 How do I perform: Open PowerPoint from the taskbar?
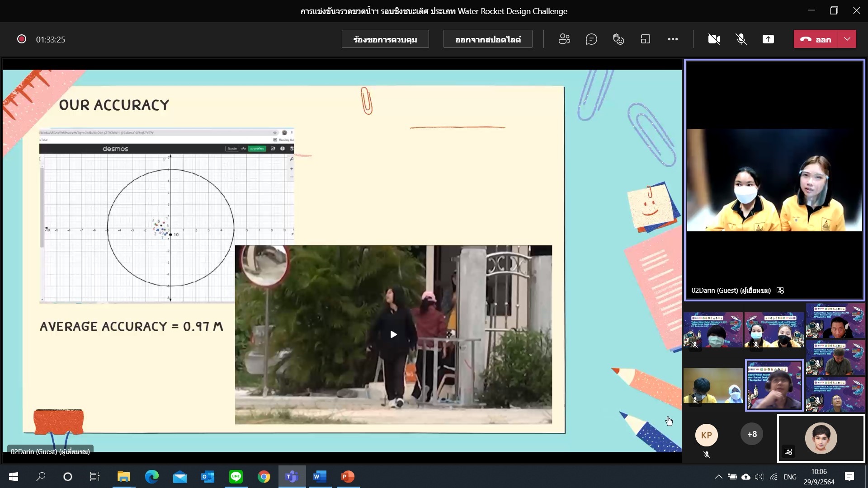tap(348, 477)
